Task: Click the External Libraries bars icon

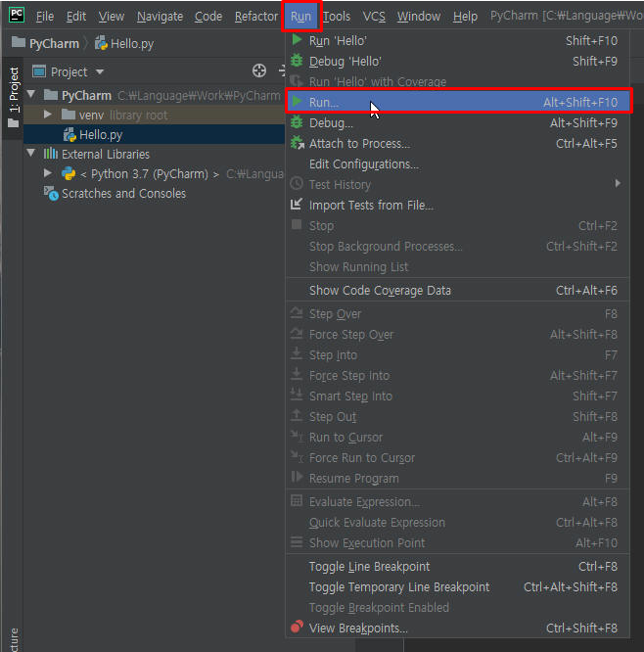Action: (51, 154)
